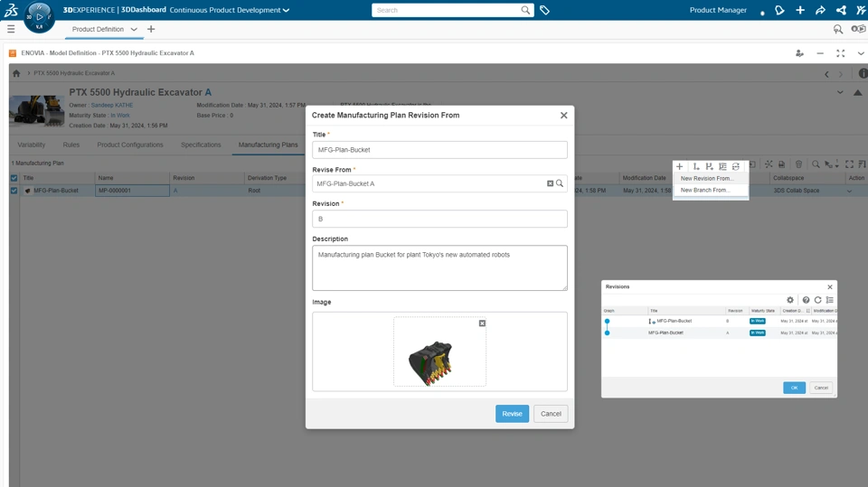
Task: Open notifications bell icon
Action: coord(779,10)
